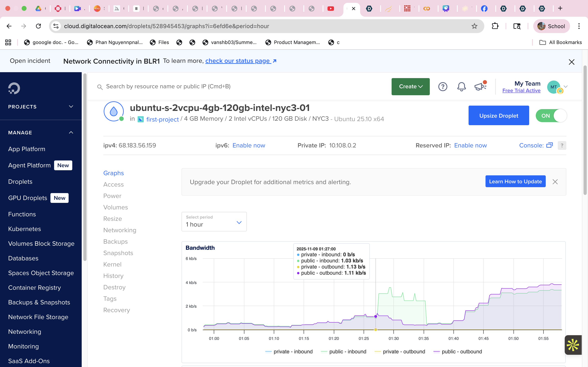Image resolution: width=588 pixels, height=367 pixels.
Task: Bookmark this page with star icon
Action: tap(474, 26)
